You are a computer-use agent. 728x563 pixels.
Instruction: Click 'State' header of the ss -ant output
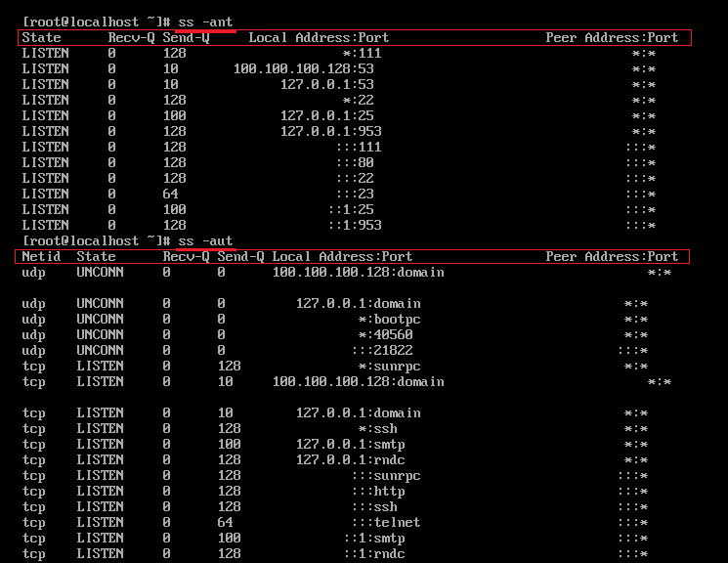[x=41, y=37]
